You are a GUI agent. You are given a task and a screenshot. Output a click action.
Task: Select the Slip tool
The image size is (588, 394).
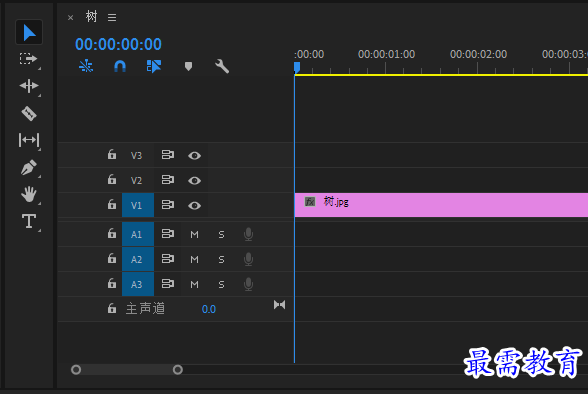[x=29, y=140]
